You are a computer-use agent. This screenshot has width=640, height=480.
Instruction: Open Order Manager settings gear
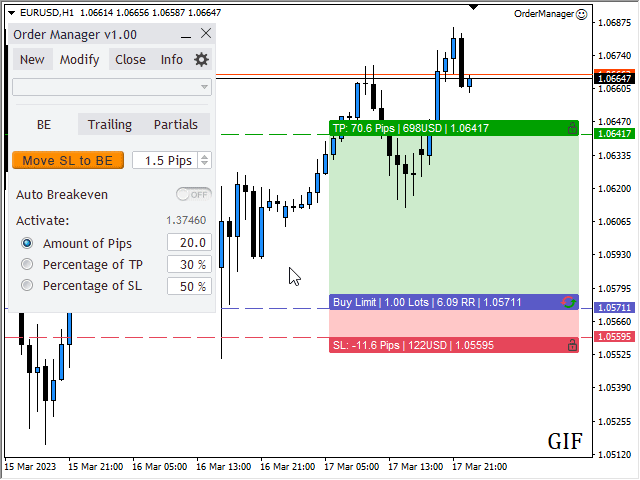pos(201,60)
